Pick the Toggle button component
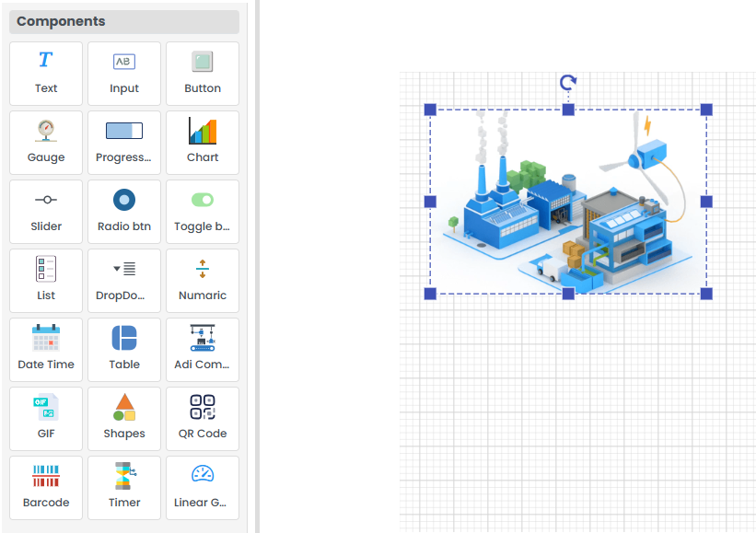Viewport: 756px width, 533px height. click(203, 212)
